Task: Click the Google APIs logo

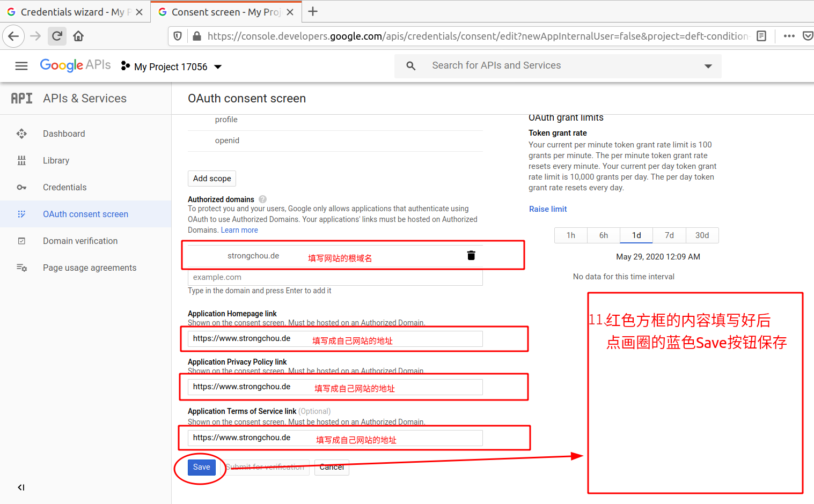Action: point(75,65)
